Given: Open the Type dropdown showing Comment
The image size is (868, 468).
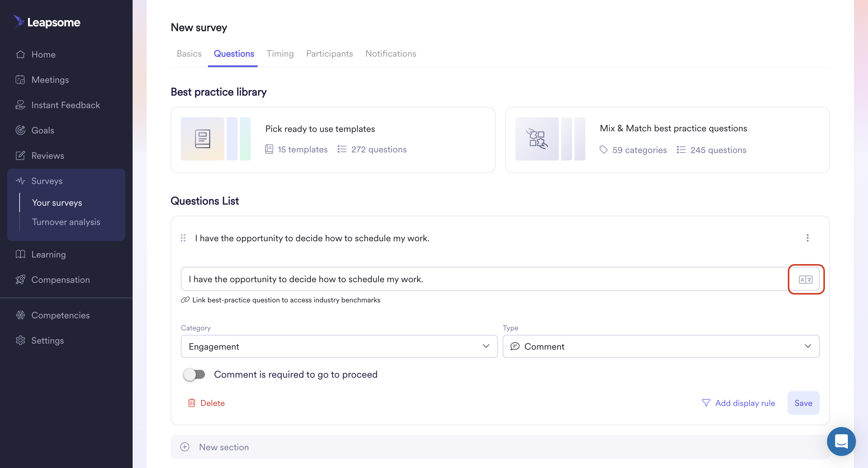Looking at the screenshot, I should click(661, 346).
